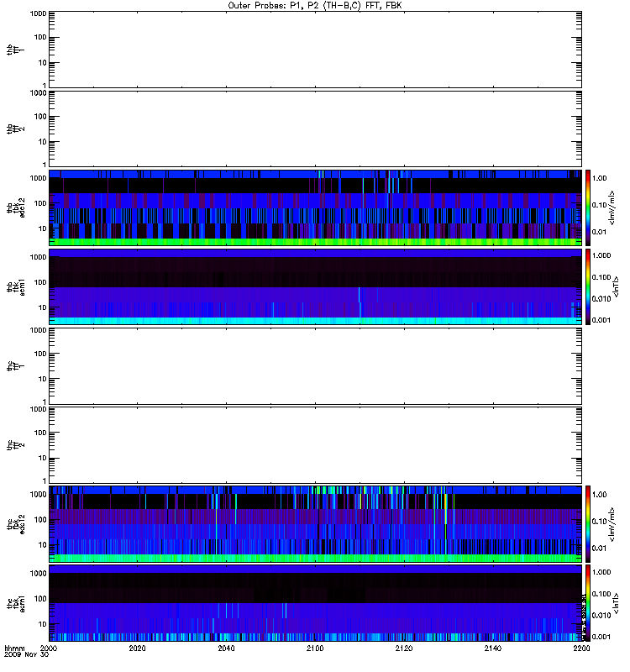Click the 1000 tick label of thb fff 1 panel
This screenshot has height=672, width=630.
[38, 13]
